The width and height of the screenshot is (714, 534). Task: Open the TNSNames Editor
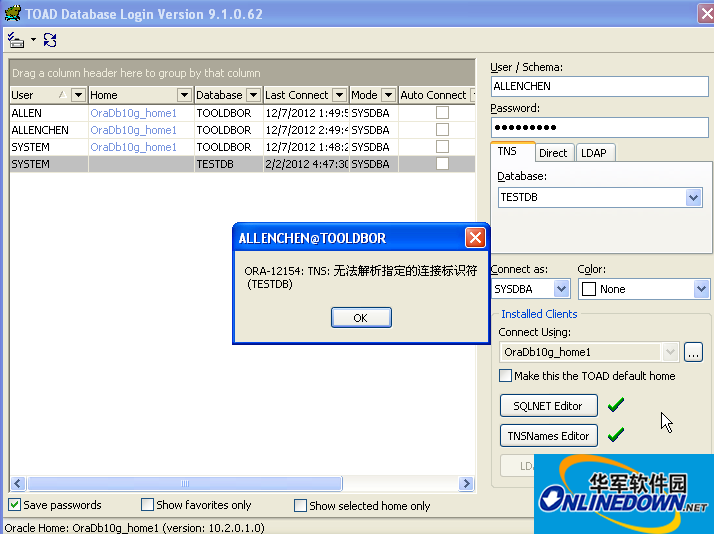click(548, 436)
